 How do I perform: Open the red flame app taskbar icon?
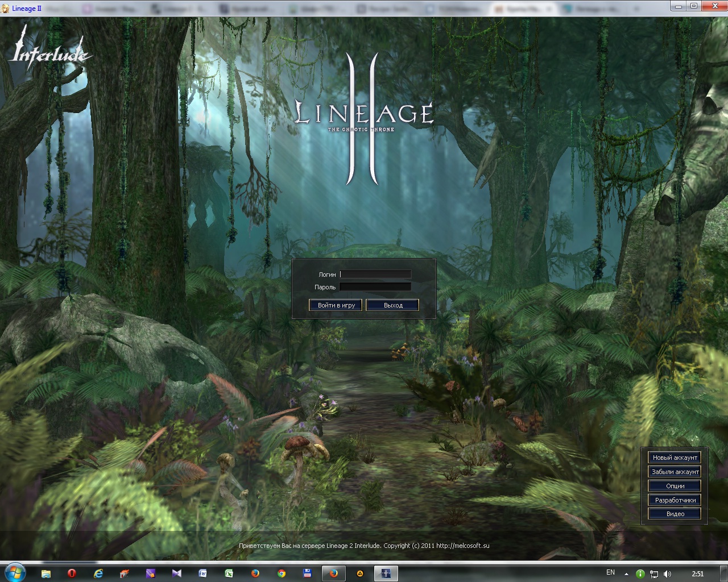[x=124, y=573]
